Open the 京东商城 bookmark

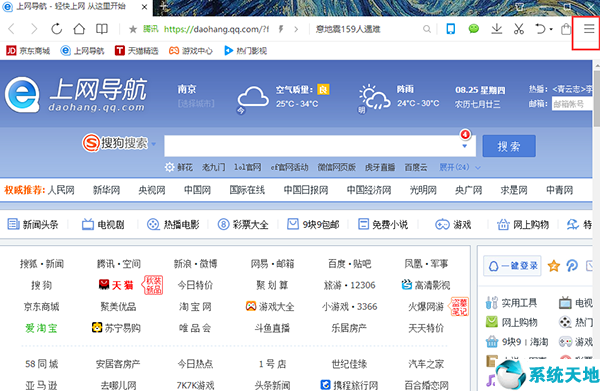28,51
